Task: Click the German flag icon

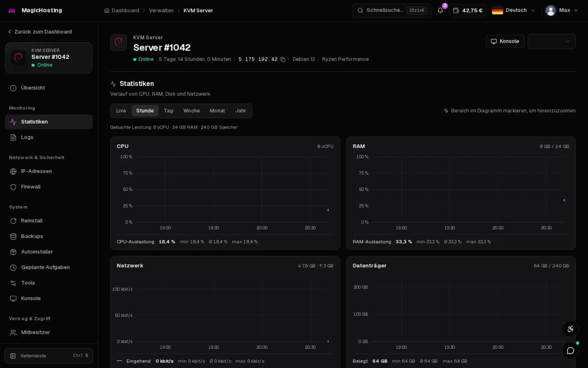Action: tap(497, 10)
